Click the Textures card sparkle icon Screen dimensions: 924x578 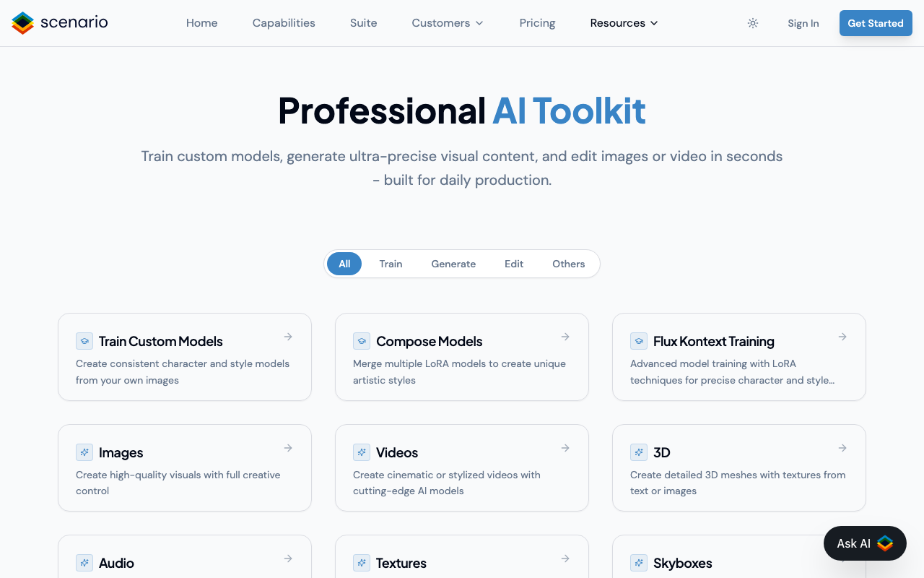click(362, 563)
